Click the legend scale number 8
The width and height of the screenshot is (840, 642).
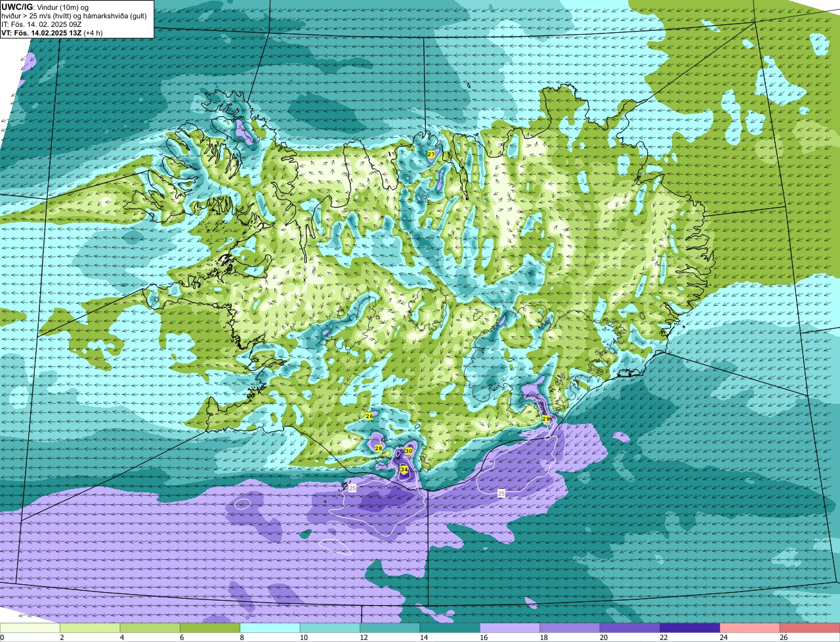pyautogui.click(x=242, y=637)
